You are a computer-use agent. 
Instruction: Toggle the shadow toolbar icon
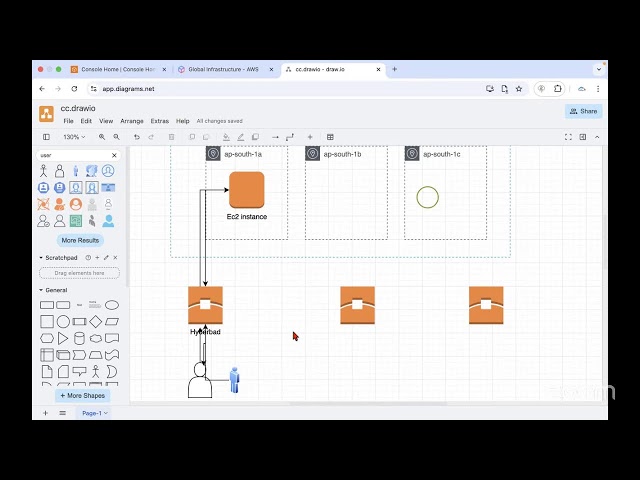point(255,137)
